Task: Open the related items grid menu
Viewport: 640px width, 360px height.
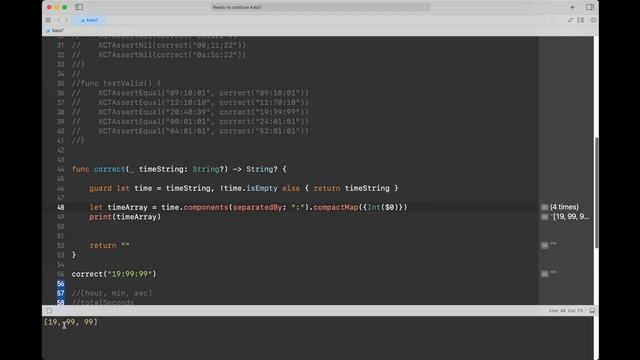Action: pos(48,20)
